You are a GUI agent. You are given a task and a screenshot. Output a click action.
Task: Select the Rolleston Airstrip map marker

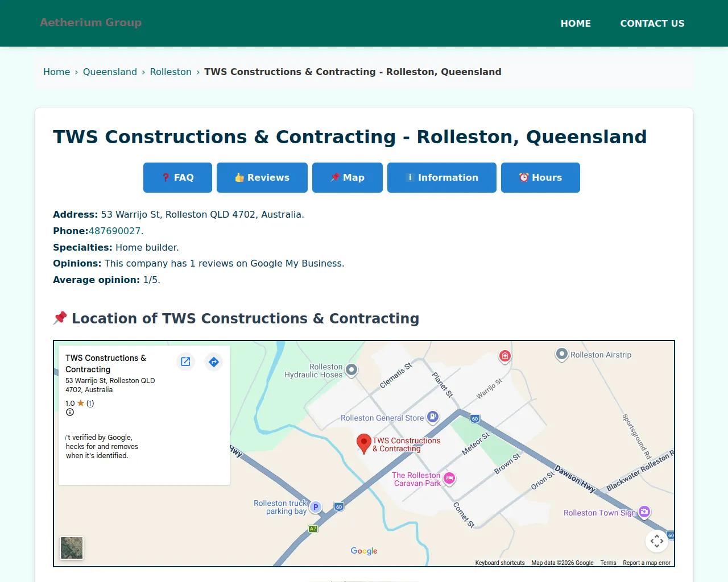(561, 354)
